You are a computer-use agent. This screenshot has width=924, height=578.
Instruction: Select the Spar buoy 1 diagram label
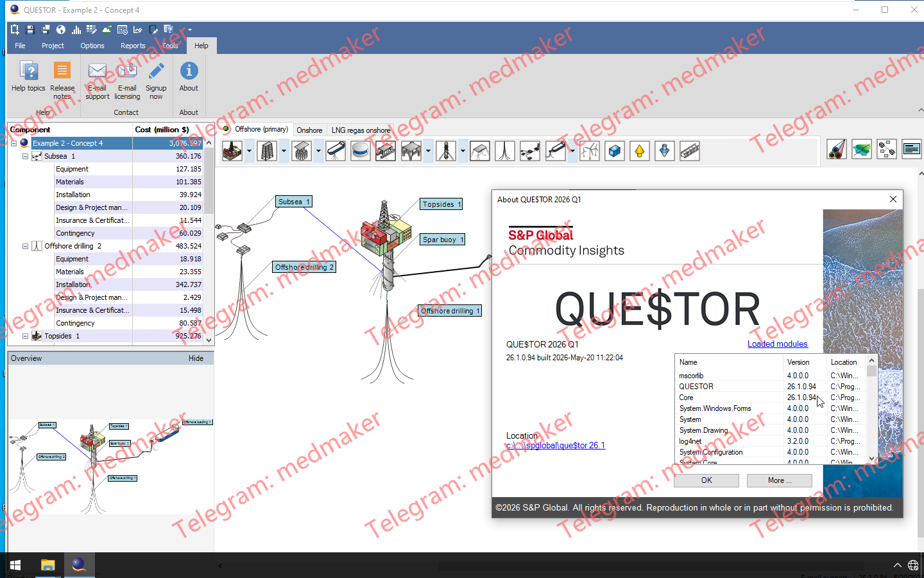[442, 240]
